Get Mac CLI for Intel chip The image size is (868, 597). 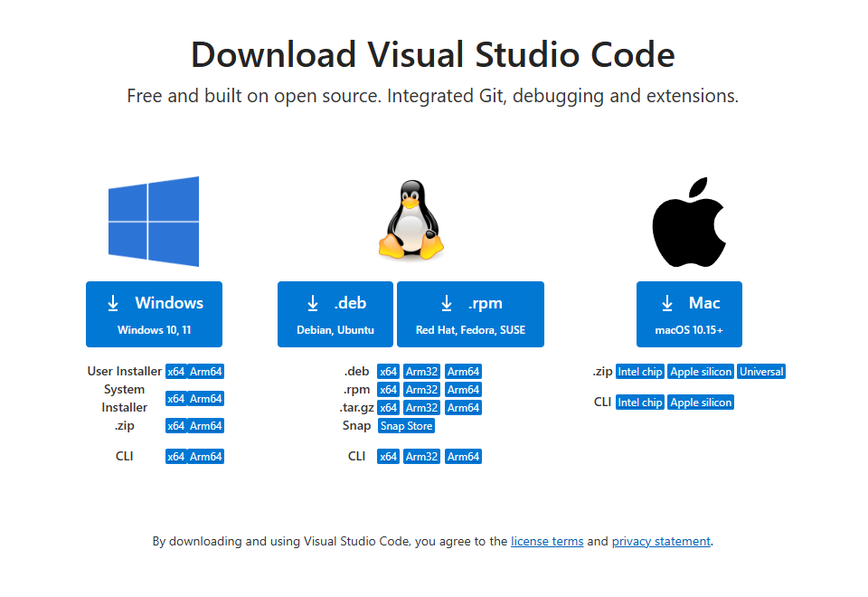(x=640, y=403)
